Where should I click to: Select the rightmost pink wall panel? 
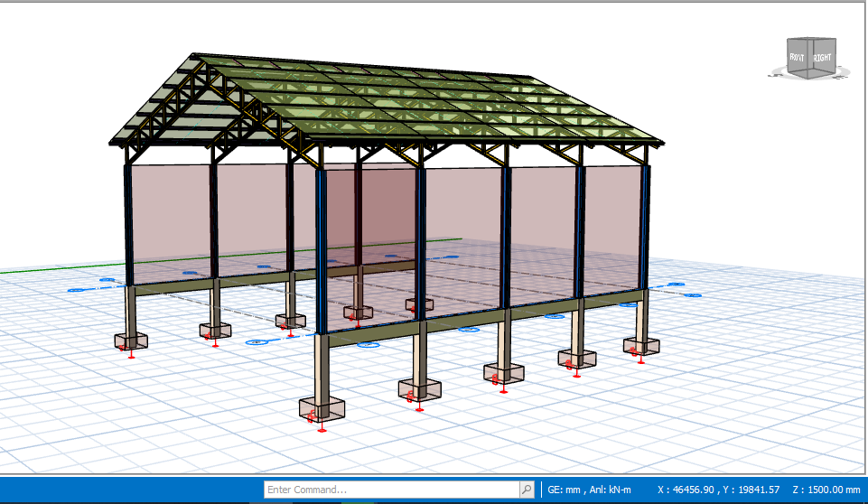click(611, 226)
